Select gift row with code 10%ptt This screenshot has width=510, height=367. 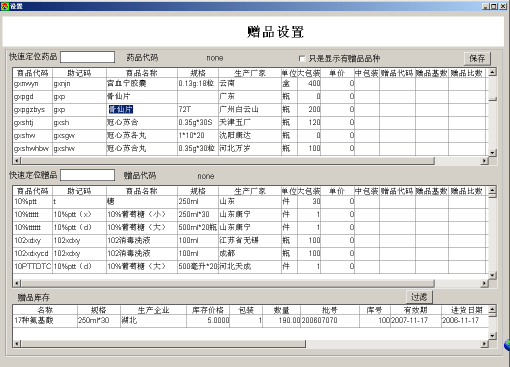point(251,202)
